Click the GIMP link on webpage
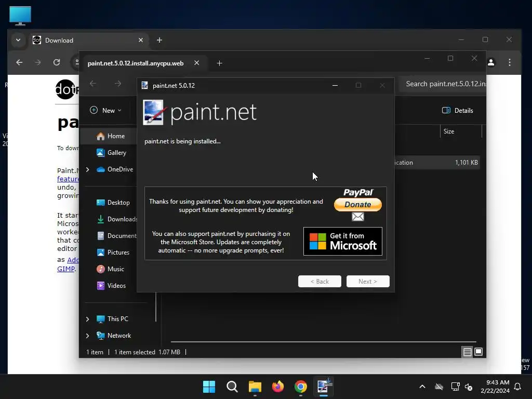 66,269
